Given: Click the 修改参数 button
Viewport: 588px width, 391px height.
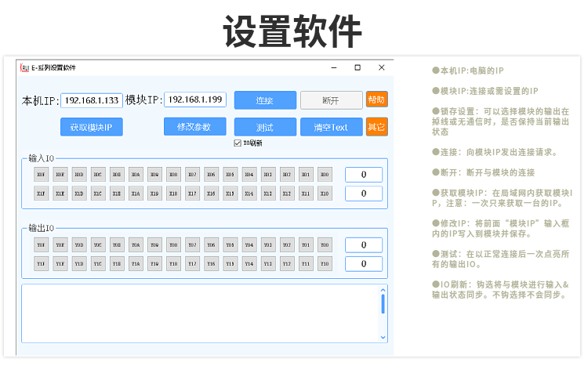Looking at the screenshot, I should pyautogui.click(x=194, y=127).
